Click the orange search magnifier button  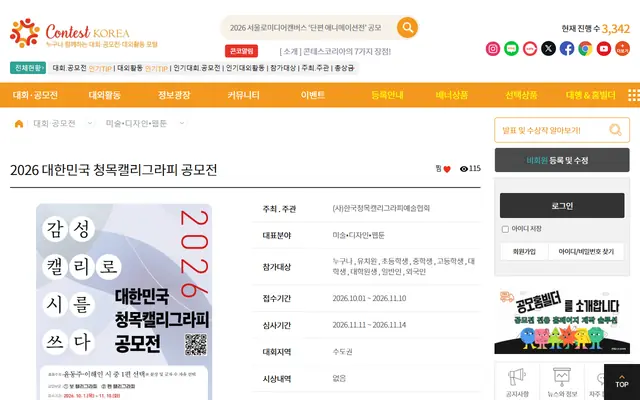(x=407, y=27)
